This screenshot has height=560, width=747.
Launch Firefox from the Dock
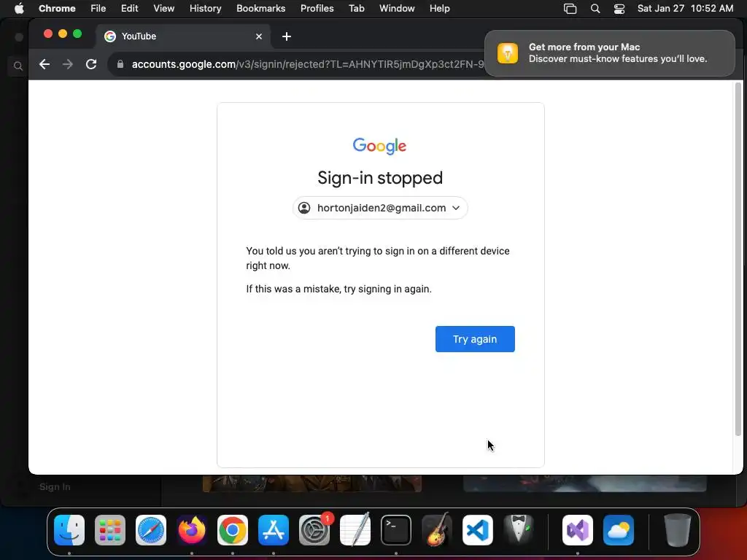pyautogui.click(x=192, y=530)
